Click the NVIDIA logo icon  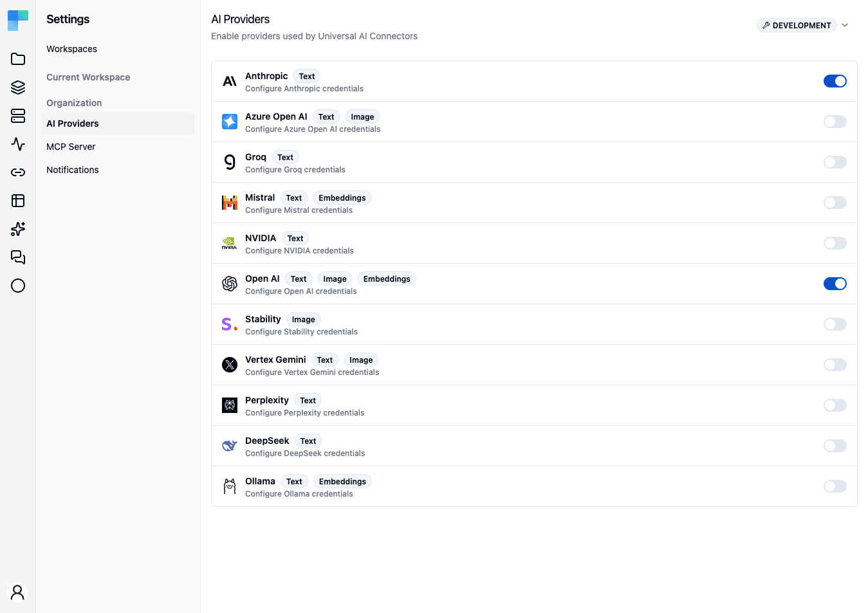click(x=230, y=243)
